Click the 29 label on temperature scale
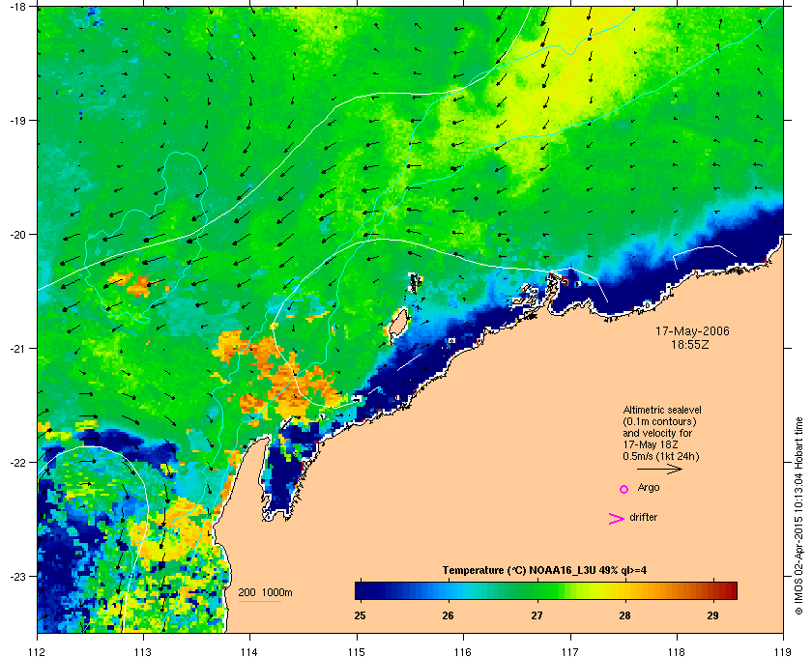The image size is (812, 657). 713,615
